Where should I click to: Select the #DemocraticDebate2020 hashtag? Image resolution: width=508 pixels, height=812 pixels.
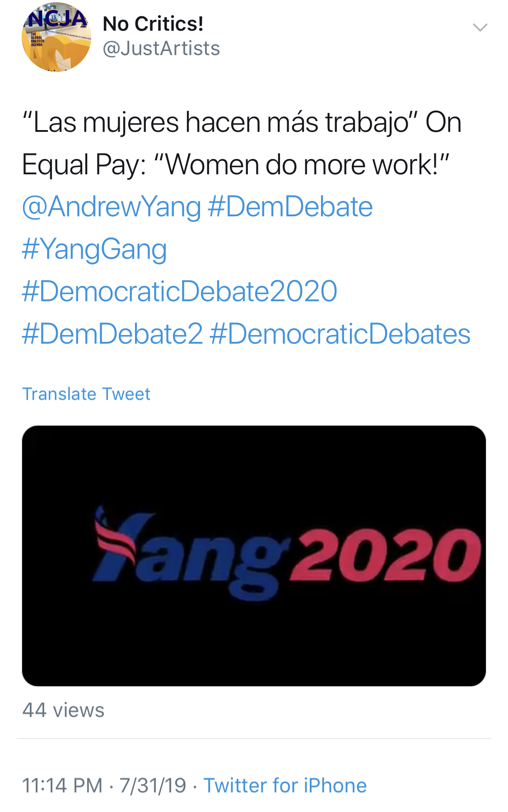pos(179,291)
